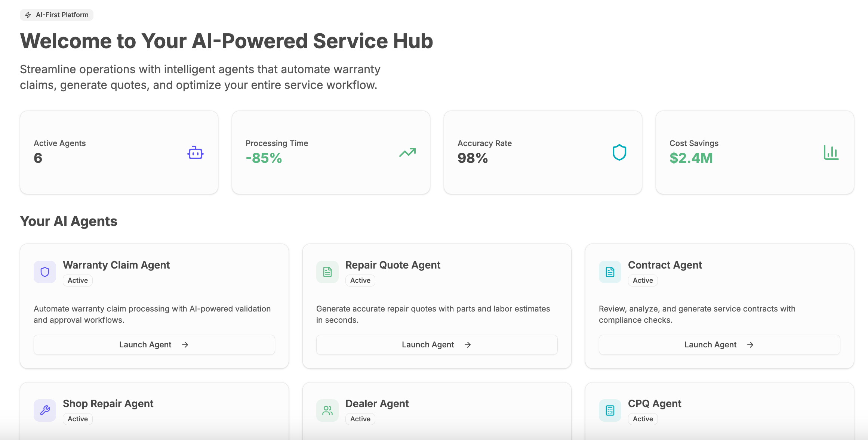The image size is (868, 440).
Task: Click the Contract Agent document icon
Action: coord(610,272)
